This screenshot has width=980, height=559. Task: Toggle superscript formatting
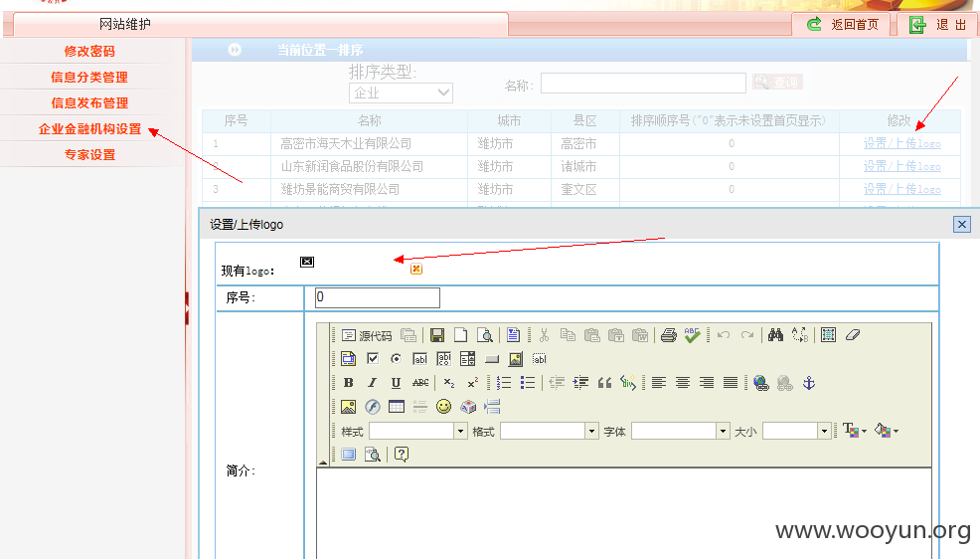[x=472, y=383]
